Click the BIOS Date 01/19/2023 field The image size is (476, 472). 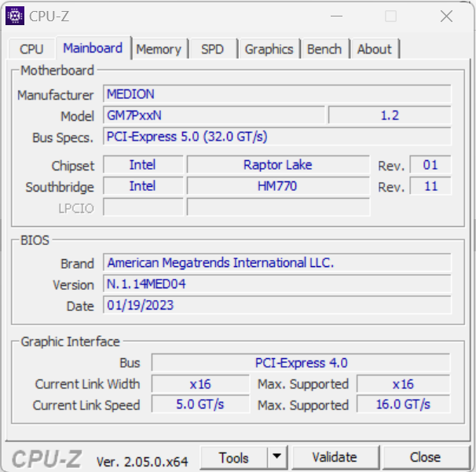[276, 305]
